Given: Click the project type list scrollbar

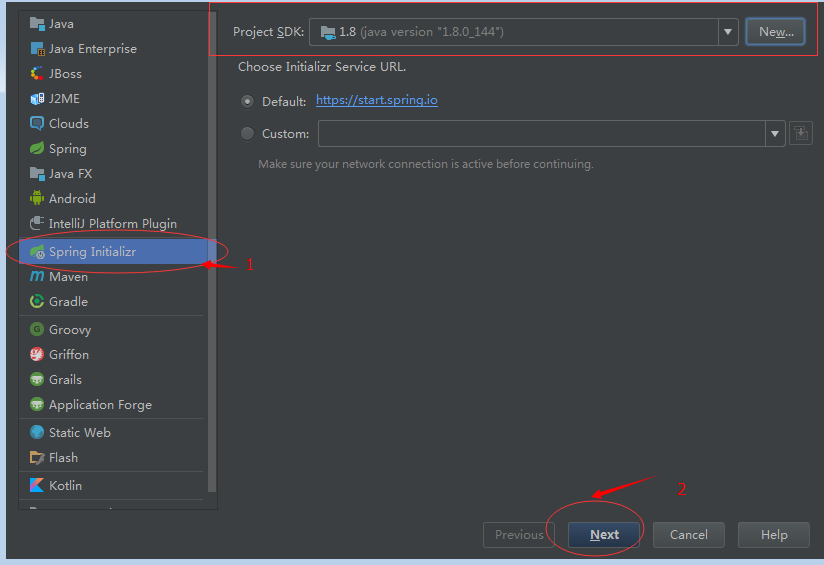Looking at the screenshot, I should 212,252.
